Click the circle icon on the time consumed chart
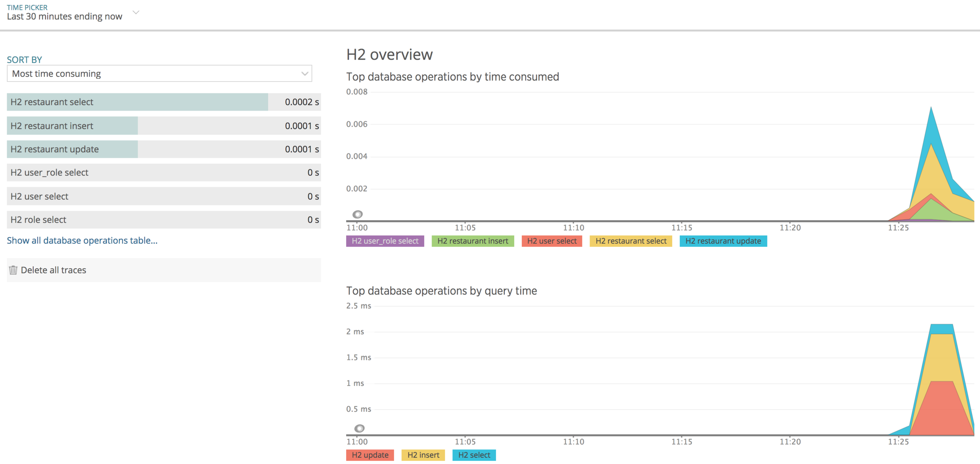 [x=357, y=214]
